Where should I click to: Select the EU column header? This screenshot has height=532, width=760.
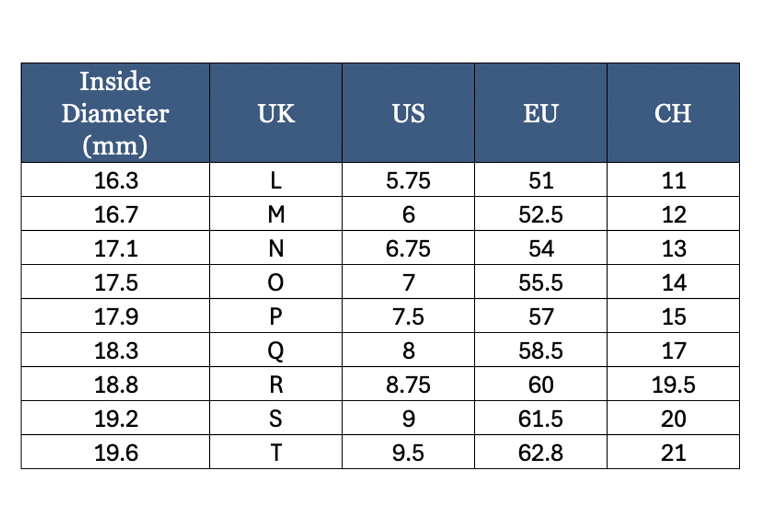[540, 113]
